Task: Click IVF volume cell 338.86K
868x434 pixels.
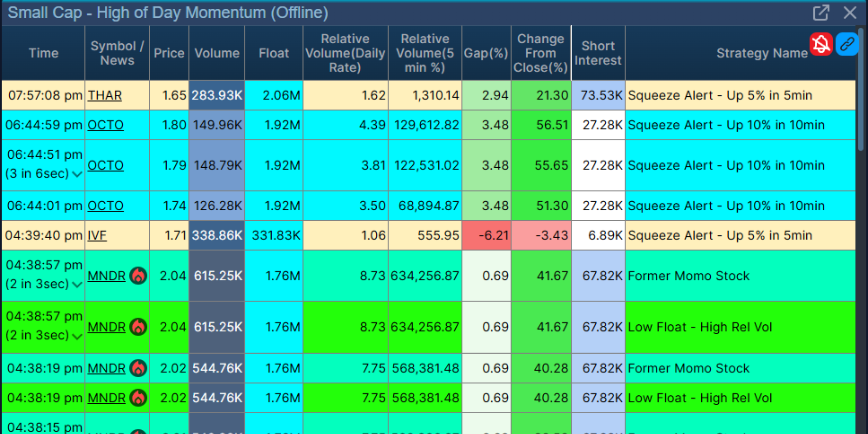Action: (x=217, y=236)
